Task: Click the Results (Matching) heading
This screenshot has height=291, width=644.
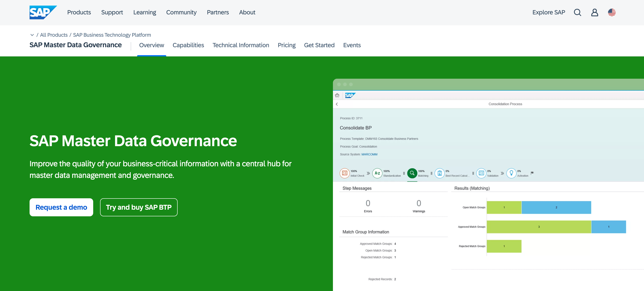Action: [x=472, y=188]
